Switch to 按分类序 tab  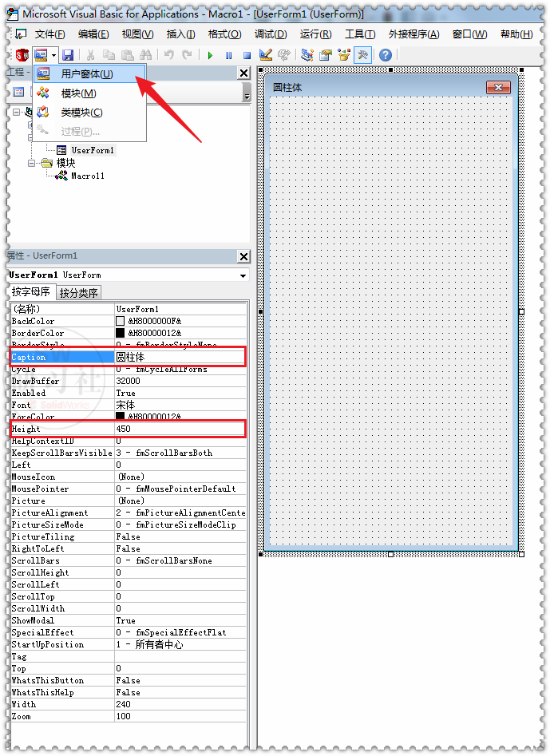[79, 293]
